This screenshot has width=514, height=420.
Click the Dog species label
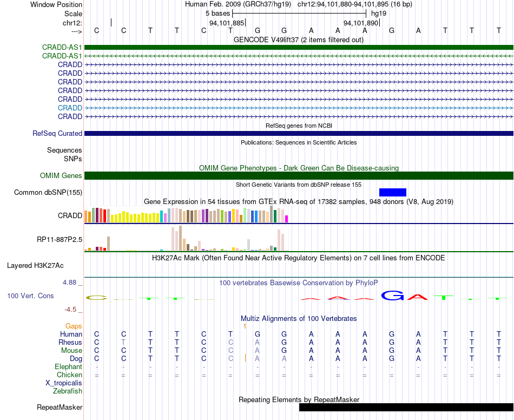[x=76, y=359]
